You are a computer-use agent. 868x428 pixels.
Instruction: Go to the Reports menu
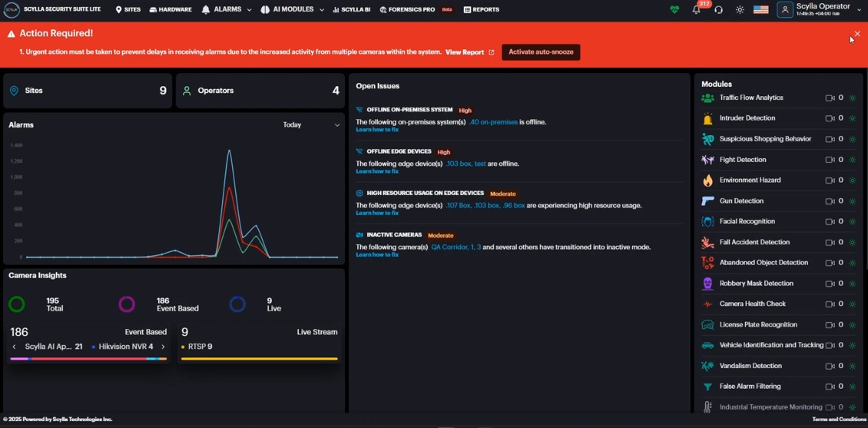482,10
